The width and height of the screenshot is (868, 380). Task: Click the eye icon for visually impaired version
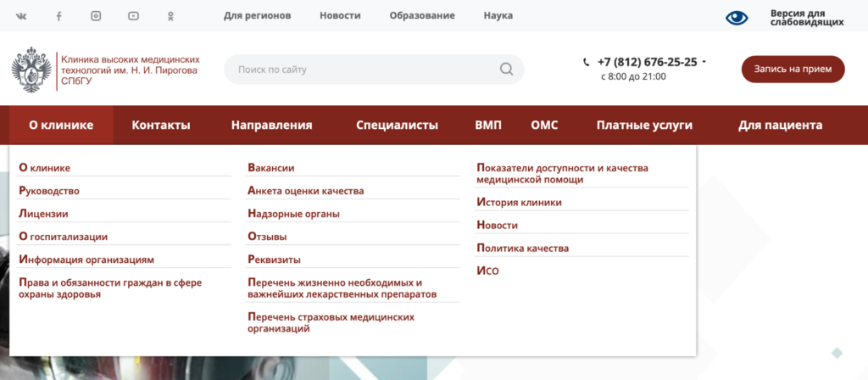click(737, 18)
